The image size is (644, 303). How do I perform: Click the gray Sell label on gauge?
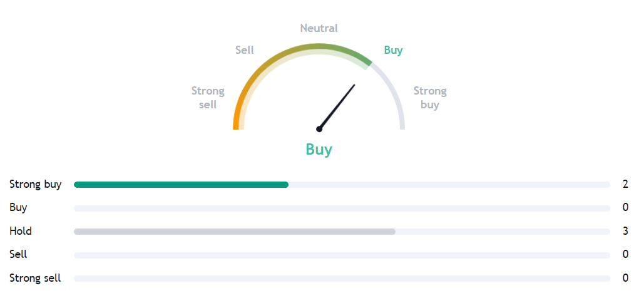tap(245, 50)
